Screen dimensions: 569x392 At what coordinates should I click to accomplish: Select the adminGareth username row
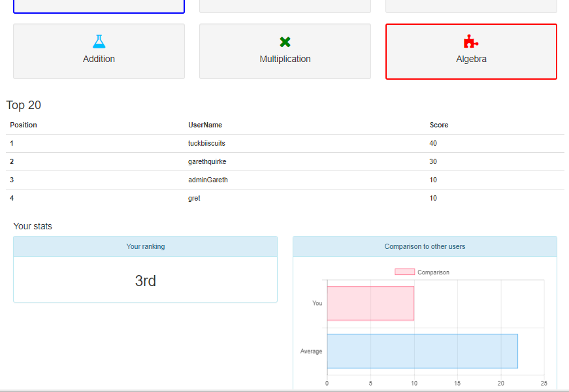pos(208,180)
